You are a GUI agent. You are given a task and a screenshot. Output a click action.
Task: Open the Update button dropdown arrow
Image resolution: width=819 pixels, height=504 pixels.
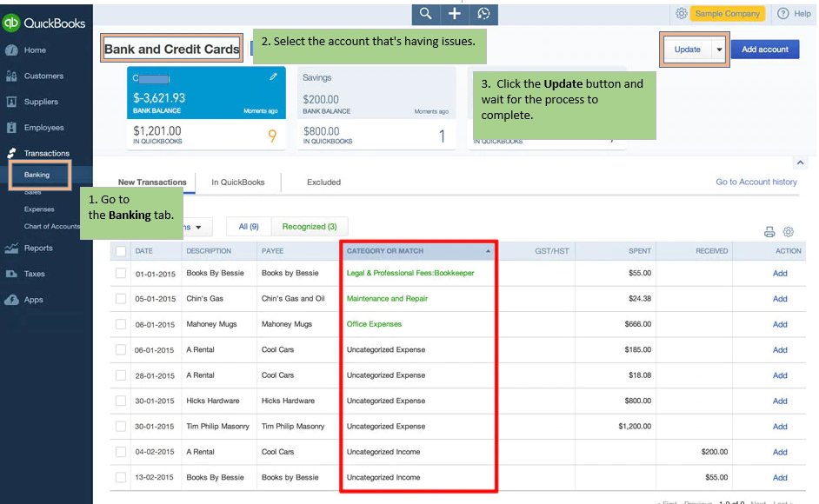point(719,50)
